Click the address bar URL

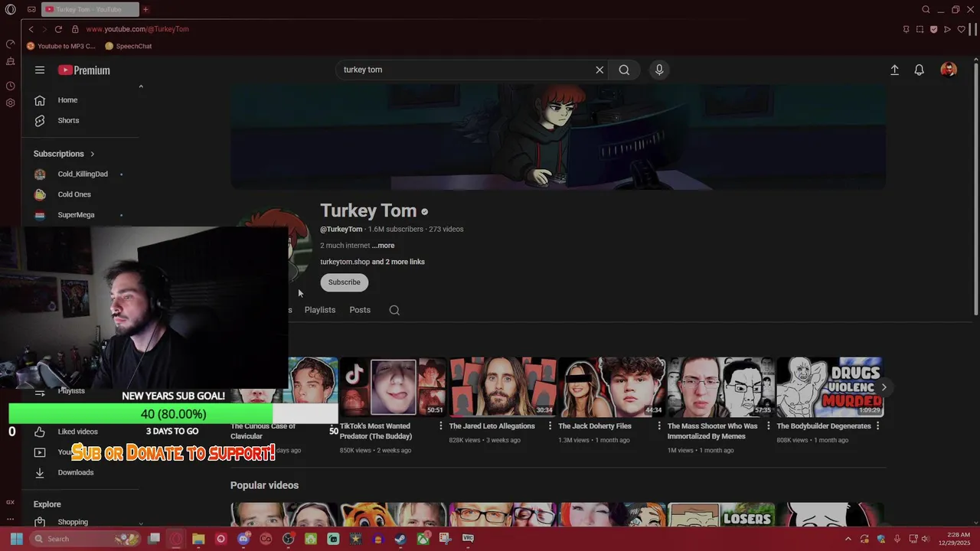coord(137,29)
